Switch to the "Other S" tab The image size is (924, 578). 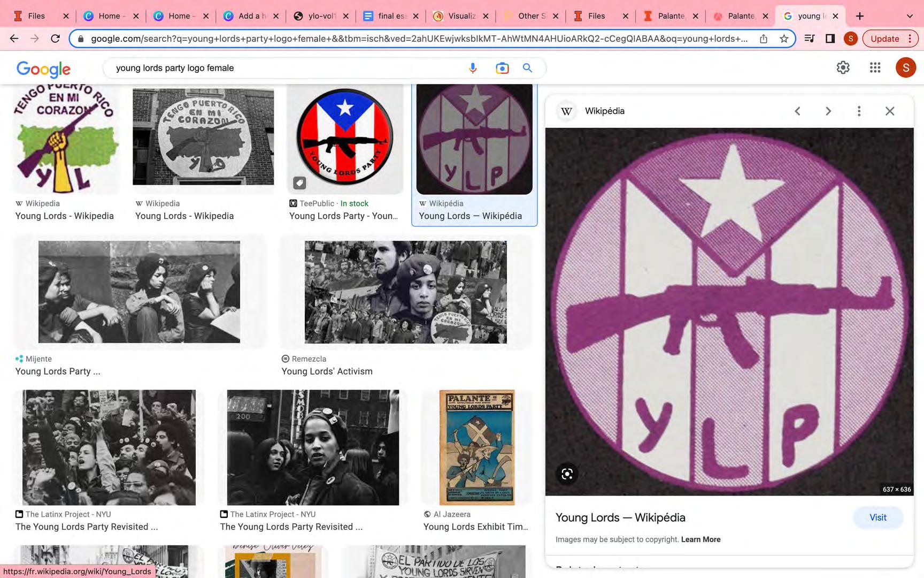click(531, 16)
